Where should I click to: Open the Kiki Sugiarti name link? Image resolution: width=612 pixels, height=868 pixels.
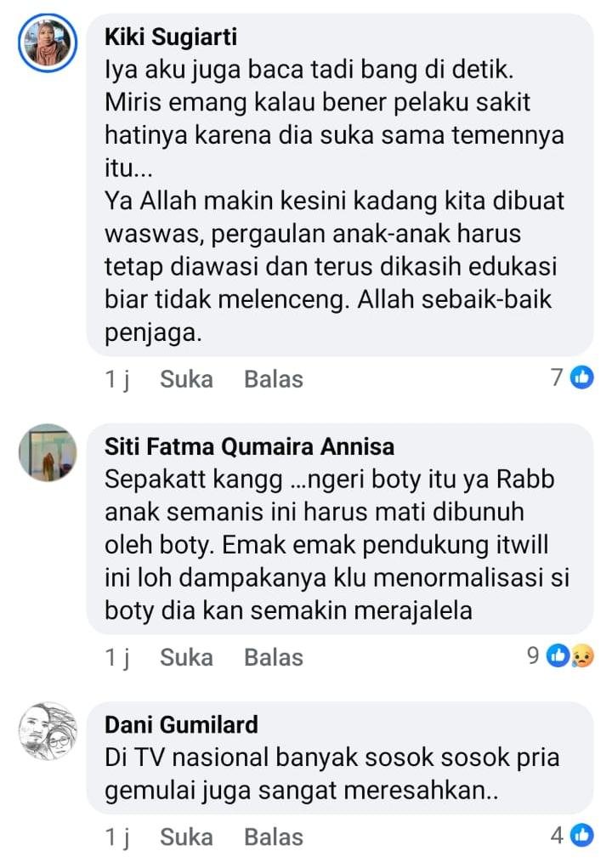pyautogui.click(x=171, y=37)
